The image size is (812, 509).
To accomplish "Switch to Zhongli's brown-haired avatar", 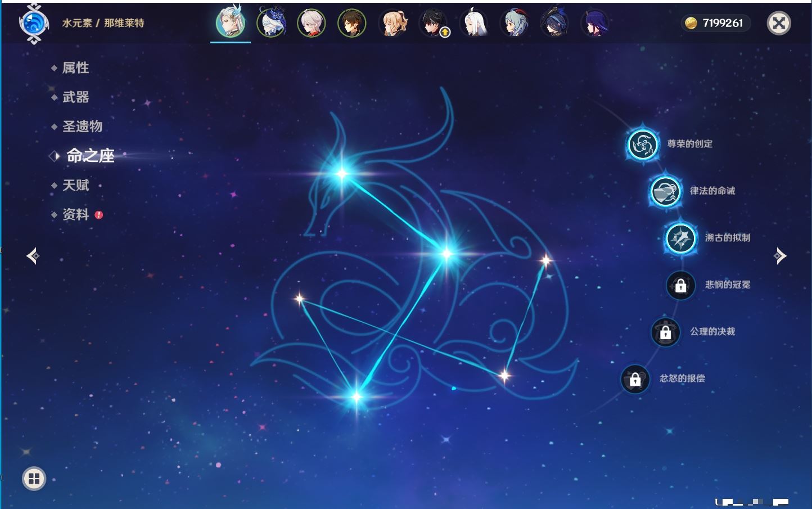I will coord(352,23).
